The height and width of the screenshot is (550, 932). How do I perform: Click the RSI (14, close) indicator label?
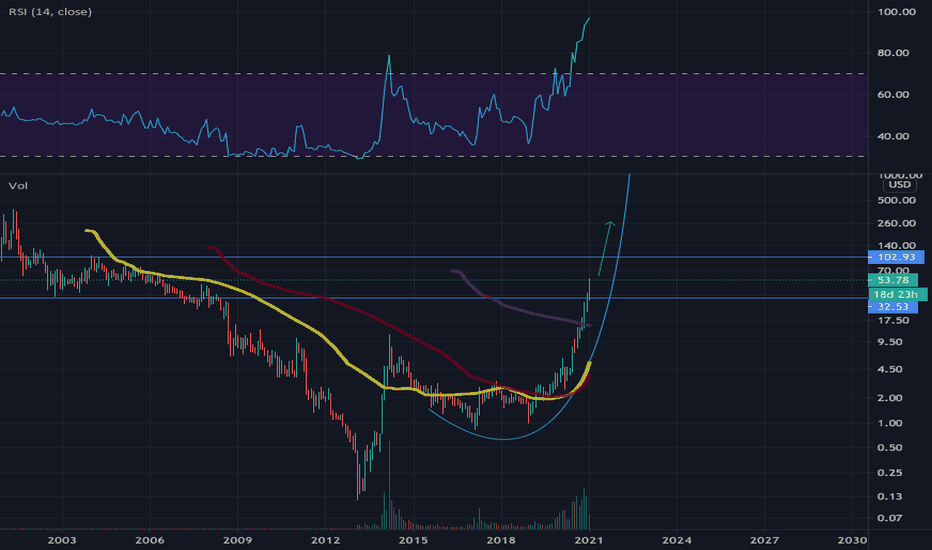click(51, 12)
